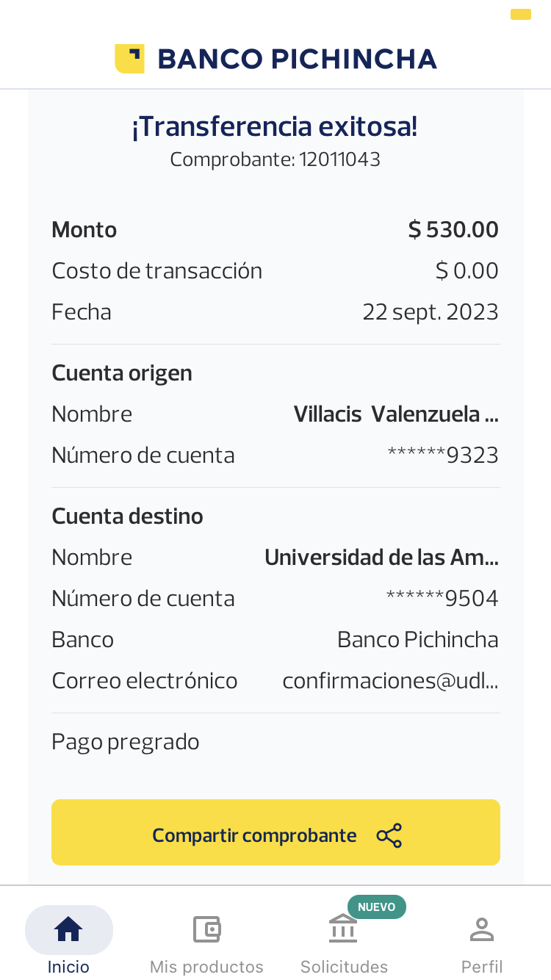Tap the bank building Solicitudes icon
Image resolution: width=551 pixels, height=980 pixels.
[x=343, y=929]
